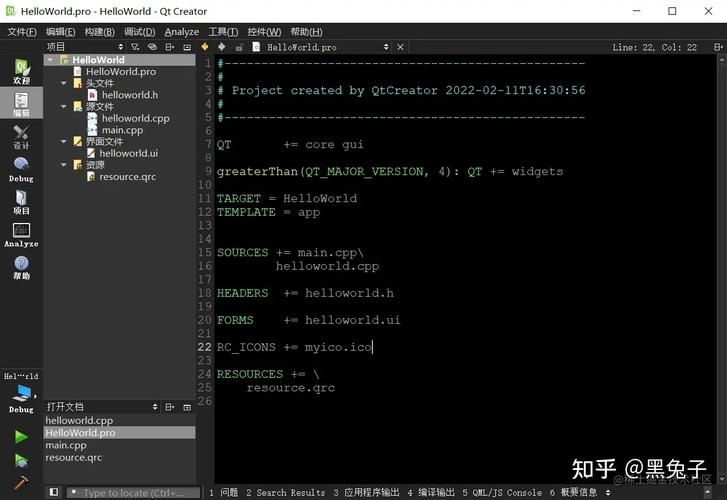The width and height of the screenshot is (727, 500).
Task: Go back in navigation history
Action: point(204,47)
